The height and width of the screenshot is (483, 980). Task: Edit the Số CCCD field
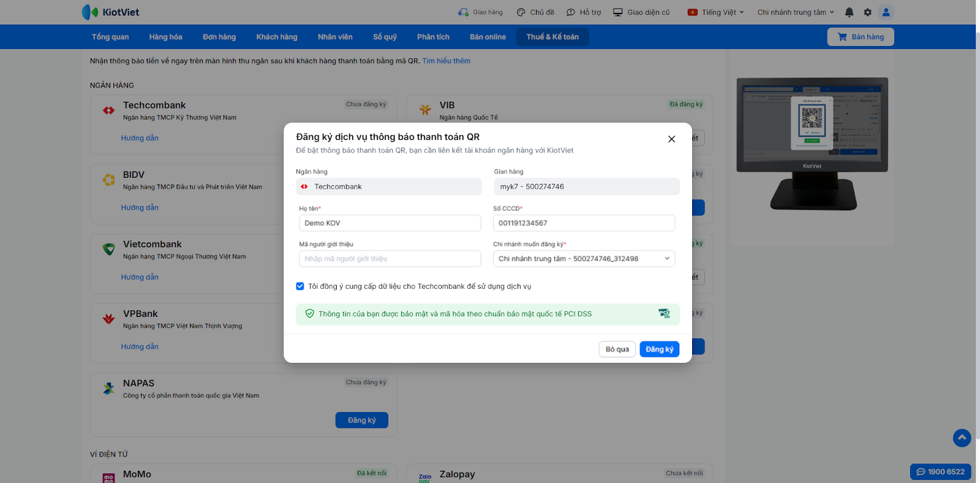pos(584,223)
